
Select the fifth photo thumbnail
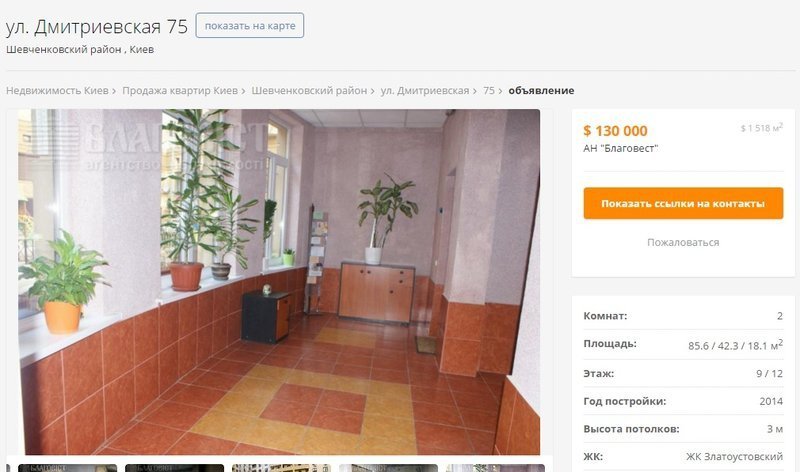pos(495,468)
